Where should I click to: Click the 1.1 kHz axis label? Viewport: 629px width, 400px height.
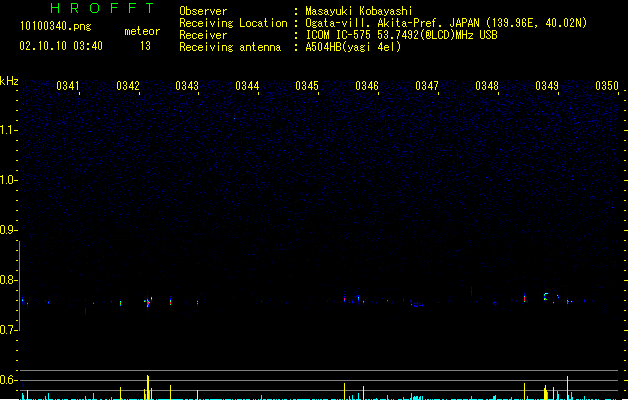pyautogui.click(x=8, y=130)
